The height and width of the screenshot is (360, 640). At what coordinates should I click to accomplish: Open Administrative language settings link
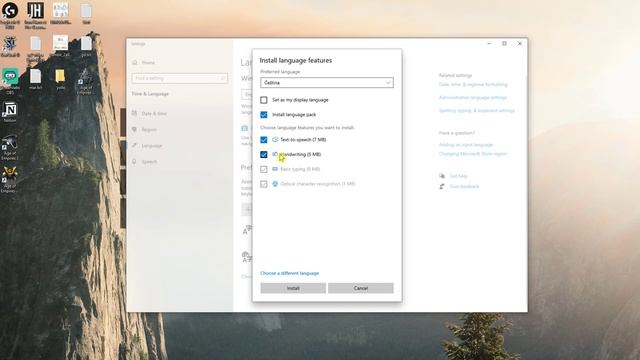click(473, 98)
